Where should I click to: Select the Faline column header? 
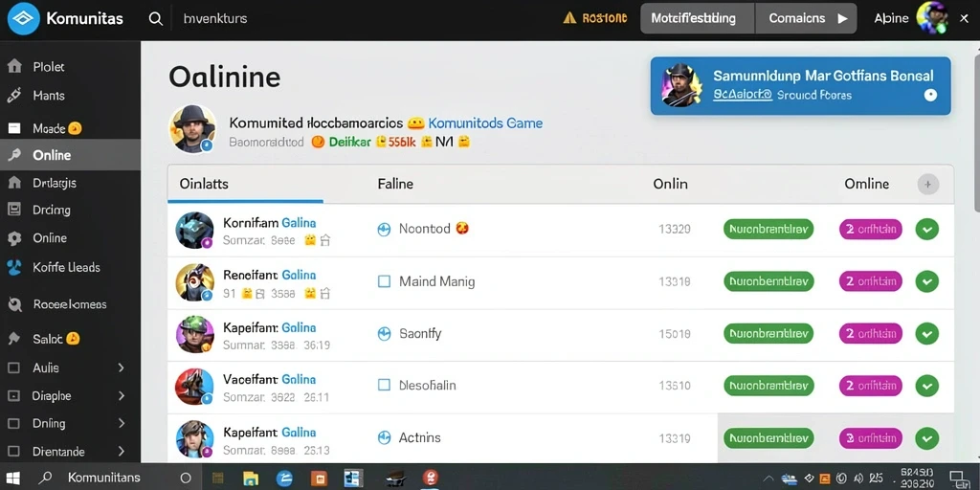(x=395, y=185)
